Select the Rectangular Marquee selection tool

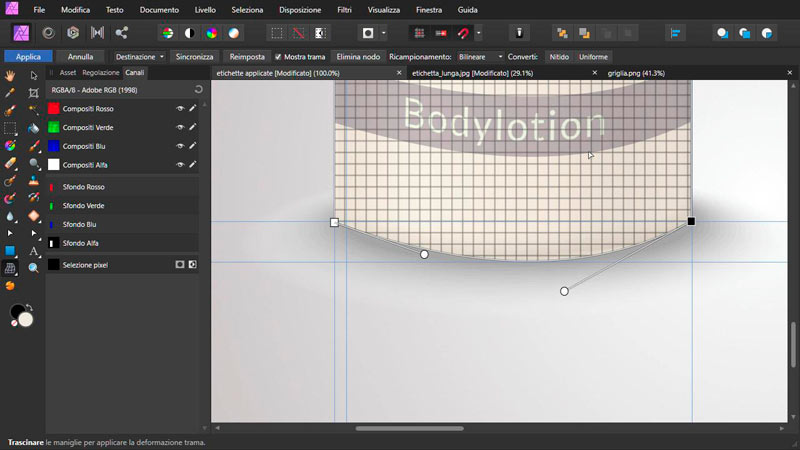click(10, 128)
